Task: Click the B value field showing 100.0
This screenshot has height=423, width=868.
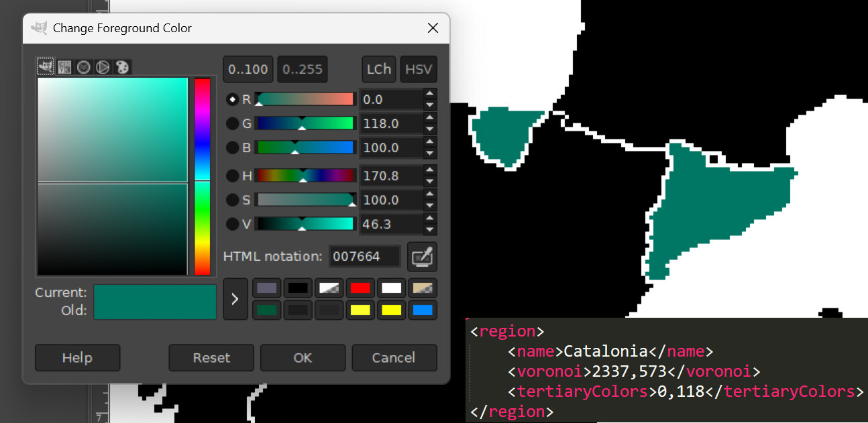Action: point(391,147)
